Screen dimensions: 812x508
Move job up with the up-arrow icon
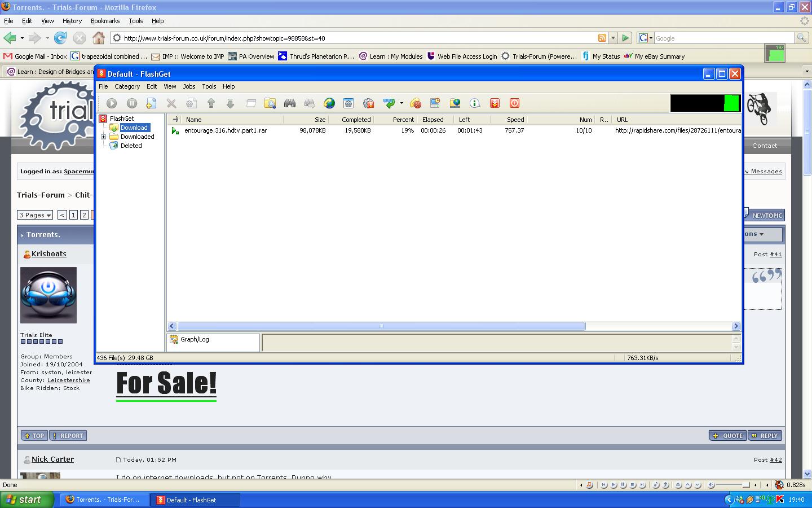click(211, 103)
